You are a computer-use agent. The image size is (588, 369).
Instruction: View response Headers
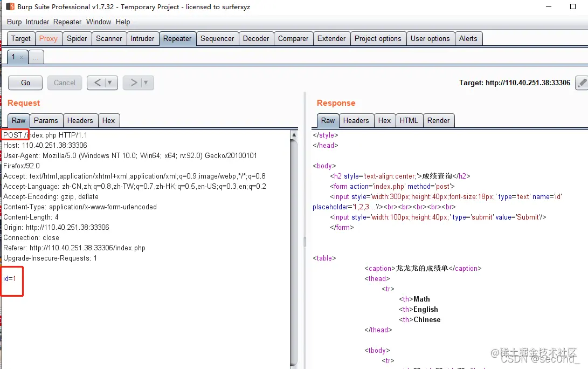pyautogui.click(x=356, y=120)
